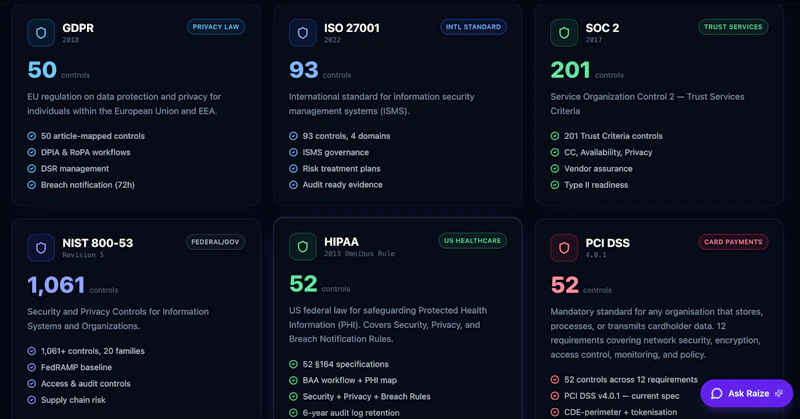This screenshot has height=419, width=800.
Task: Click check icon beside 'Type II readiness'
Action: pos(555,185)
